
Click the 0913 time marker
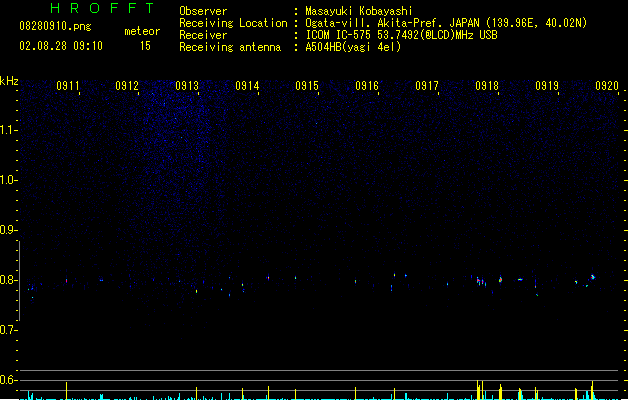tap(187, 86)
